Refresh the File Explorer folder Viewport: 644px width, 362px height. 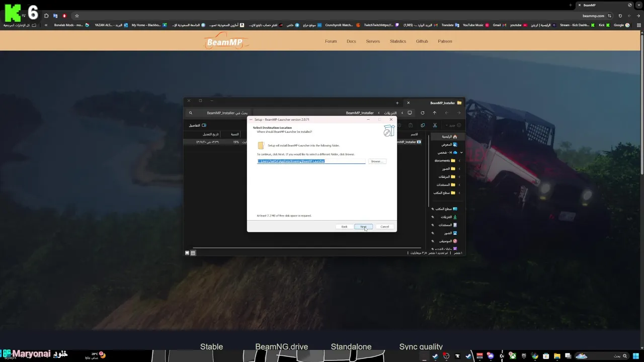pos(423,113)
